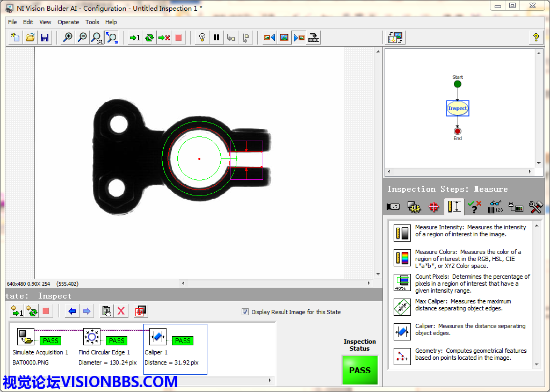Delete the selected step with red X
Image resolution: width=550 pixels, height=392 pixels.
tap(121, 311)
